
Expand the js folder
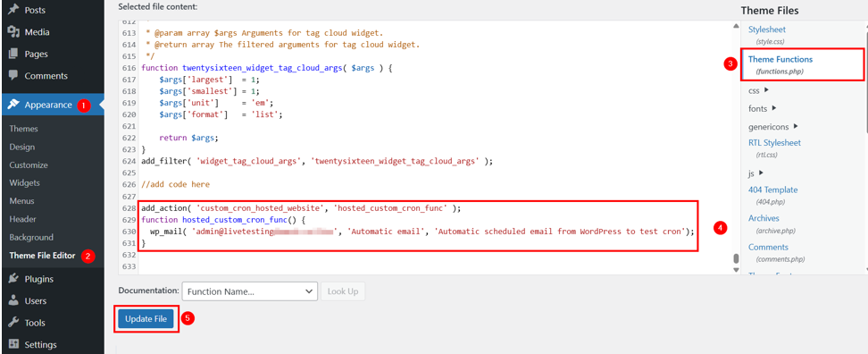tap(755, 173)
